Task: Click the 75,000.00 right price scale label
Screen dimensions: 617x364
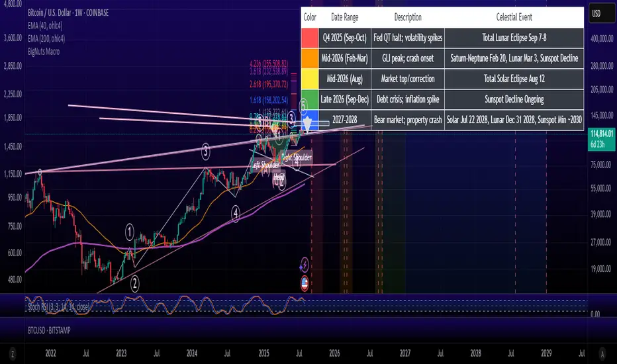Action: 602,165
